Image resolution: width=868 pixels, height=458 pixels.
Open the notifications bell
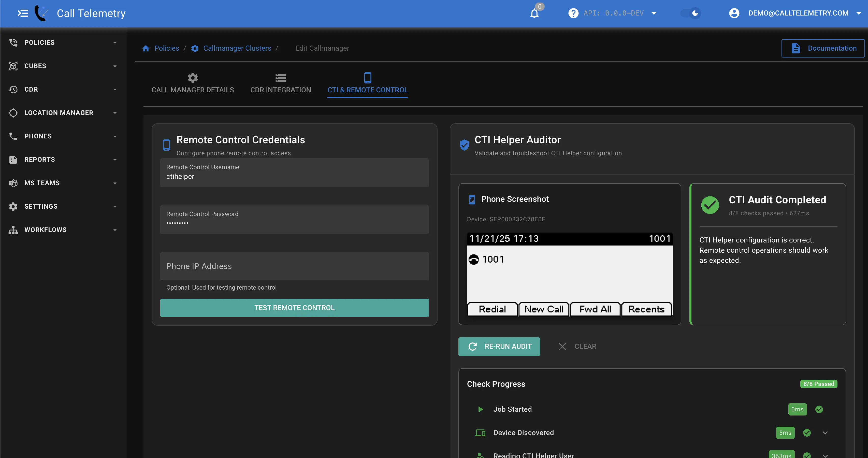(x=534, y=13)
